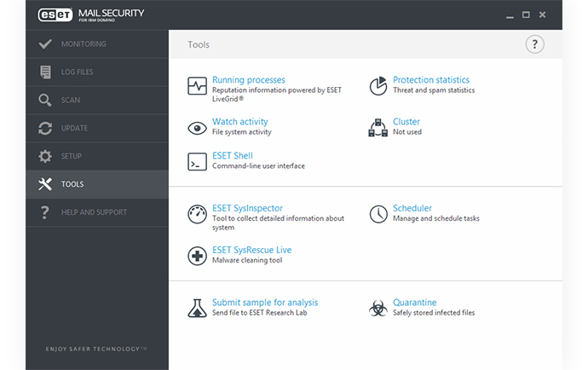Click Submit sample for analysis link
Viewport: 588px width, 370px height.
click(x=265, y=303)
